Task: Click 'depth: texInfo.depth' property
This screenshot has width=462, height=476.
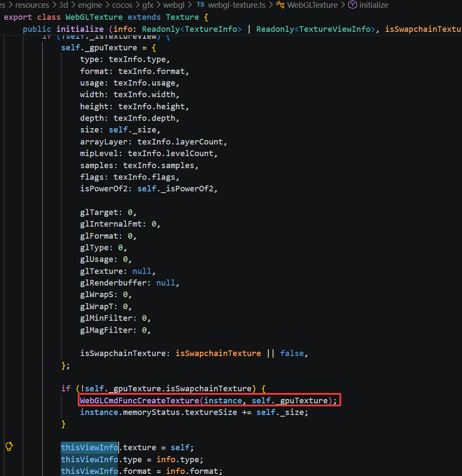Action: point(130,118)
